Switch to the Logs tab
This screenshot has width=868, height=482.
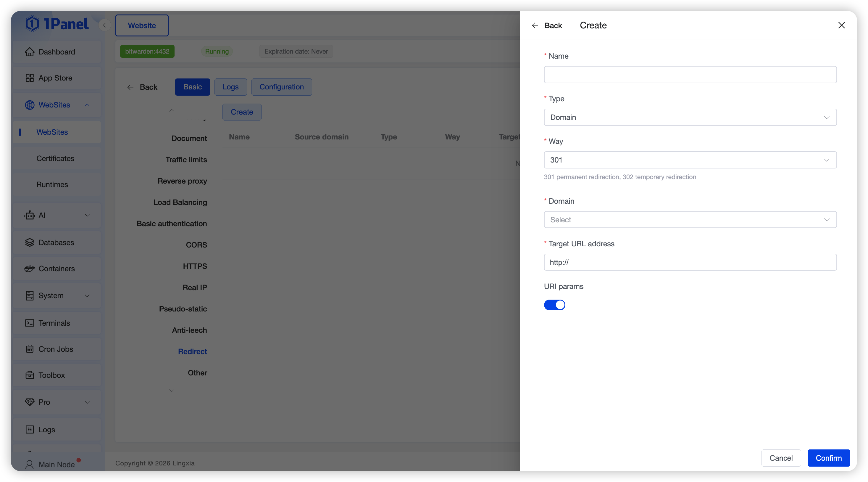pos(230,87)
